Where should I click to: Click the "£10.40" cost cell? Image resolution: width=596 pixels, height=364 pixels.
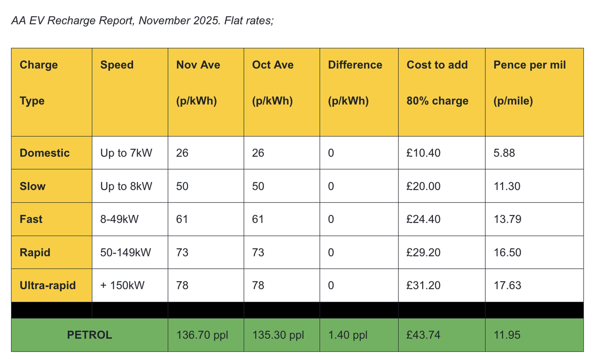423,153
